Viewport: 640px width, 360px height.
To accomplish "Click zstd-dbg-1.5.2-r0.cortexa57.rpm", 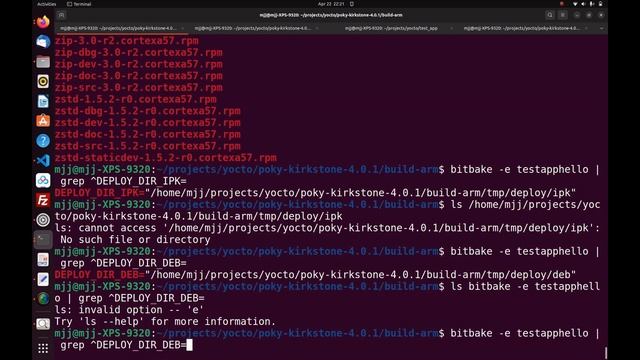I will (148, 111).
